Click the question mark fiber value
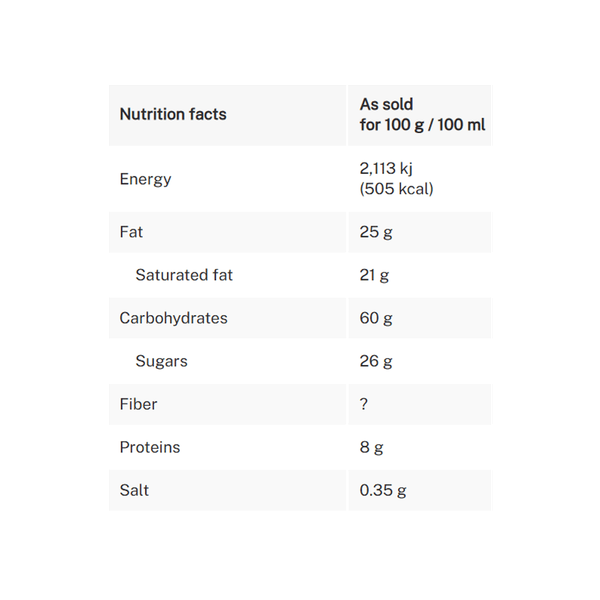The width and height of the screenshot is (600, 600). (x=364, y=404)
